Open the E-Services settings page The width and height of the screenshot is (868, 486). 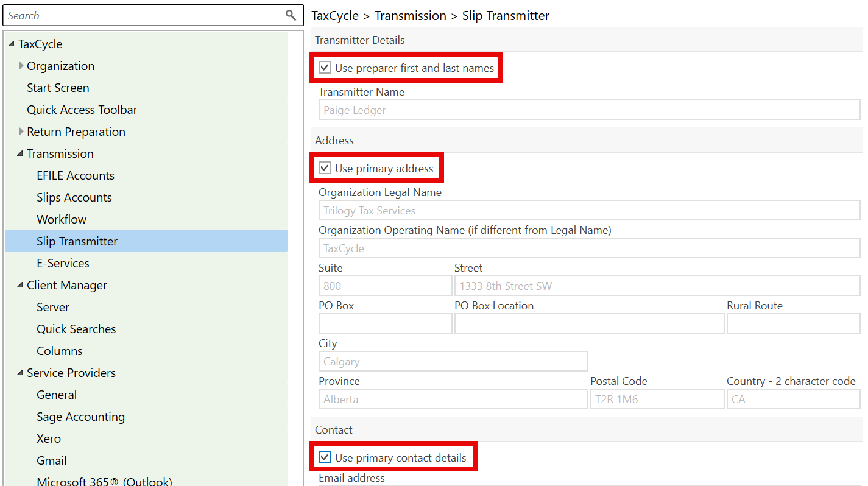(63, 263)
